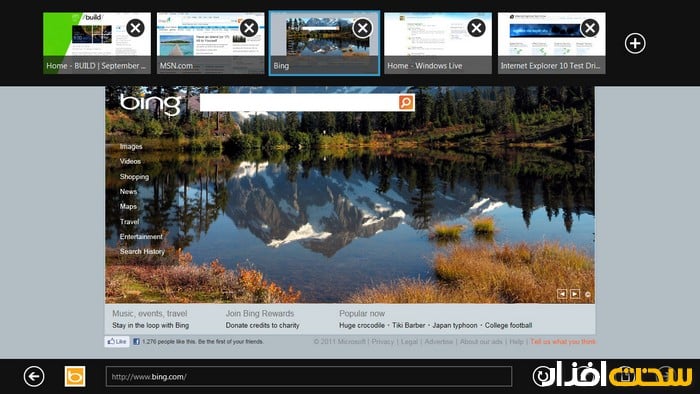Open a new tab with the plus button
The height and width of the screenshot is (394, 700).
coord(635,43)
